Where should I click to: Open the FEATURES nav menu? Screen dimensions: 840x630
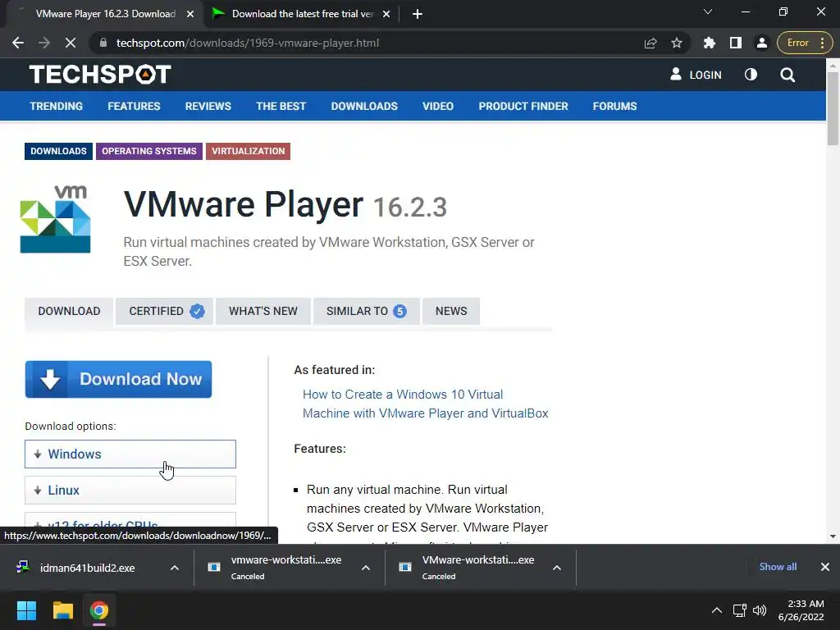tap(134, 106)
